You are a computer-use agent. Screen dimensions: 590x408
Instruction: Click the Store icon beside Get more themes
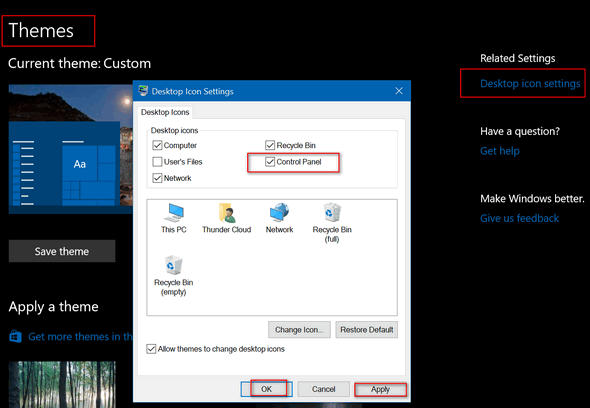15,336
